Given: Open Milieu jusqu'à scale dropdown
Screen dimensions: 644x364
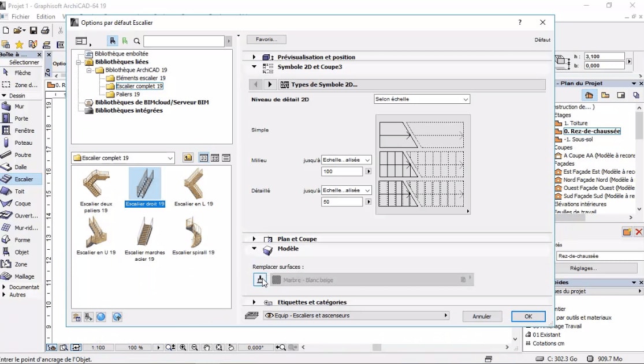Looking at the screenshot, I should click(346, 160).
